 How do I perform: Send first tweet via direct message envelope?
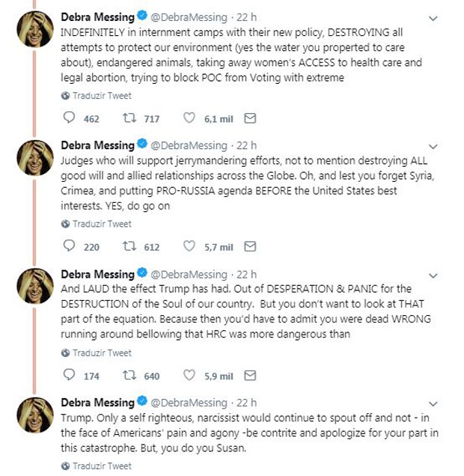pos(251,118)
